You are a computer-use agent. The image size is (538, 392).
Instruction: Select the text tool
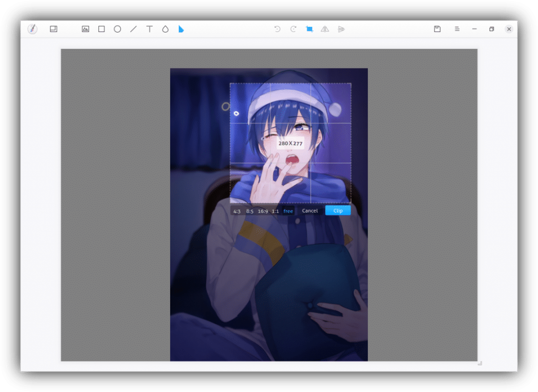(x=149, y=29)
